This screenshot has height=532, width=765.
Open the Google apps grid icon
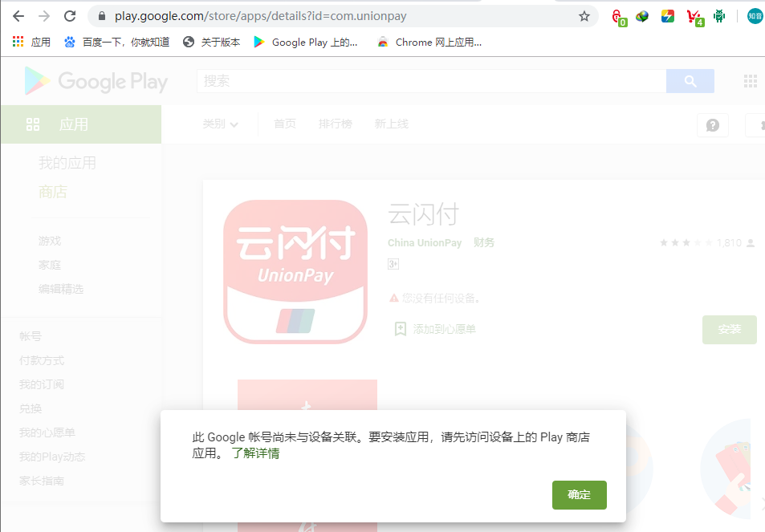coord(750,81)
